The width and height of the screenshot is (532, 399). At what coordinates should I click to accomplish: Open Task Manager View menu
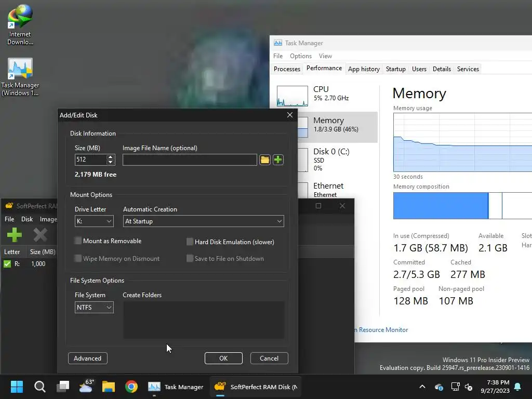click(x=325, y=56)
